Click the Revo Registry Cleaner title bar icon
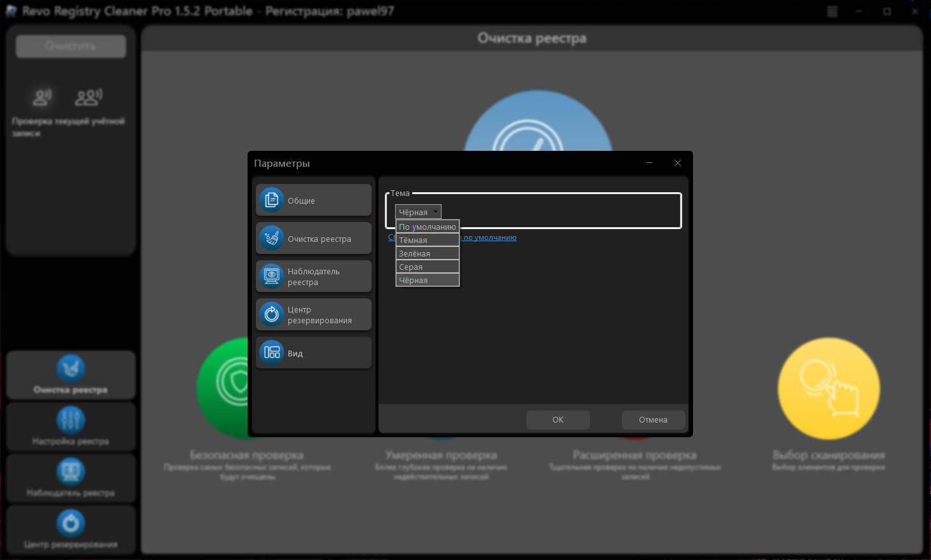 [x=11, y=11]
